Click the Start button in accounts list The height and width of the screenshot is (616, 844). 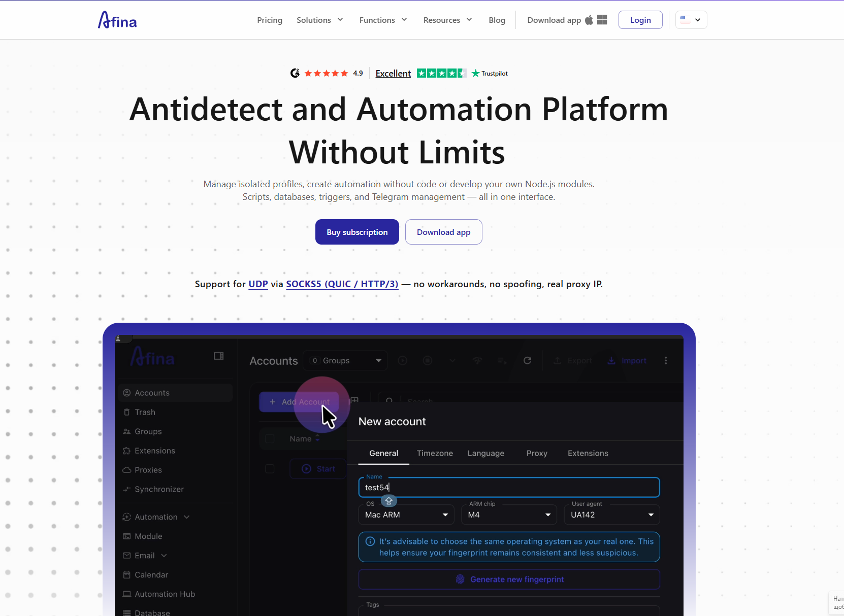[x=318, y=469]
